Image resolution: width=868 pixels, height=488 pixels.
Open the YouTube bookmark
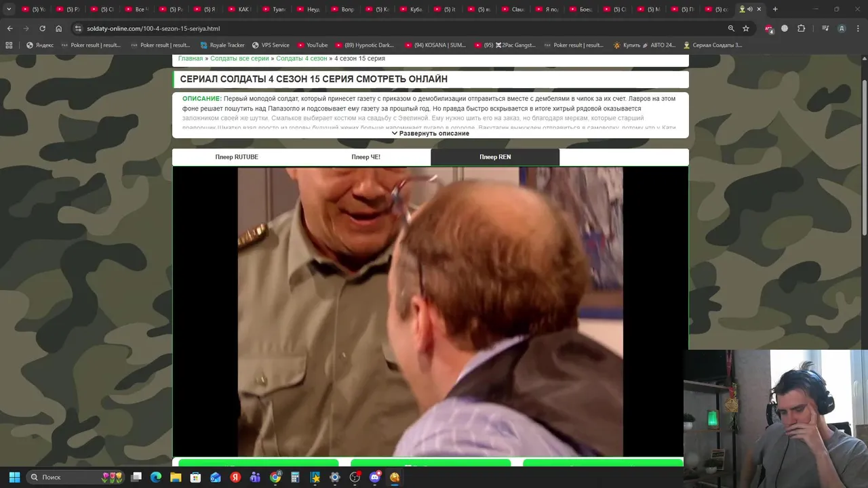point(313,45)
